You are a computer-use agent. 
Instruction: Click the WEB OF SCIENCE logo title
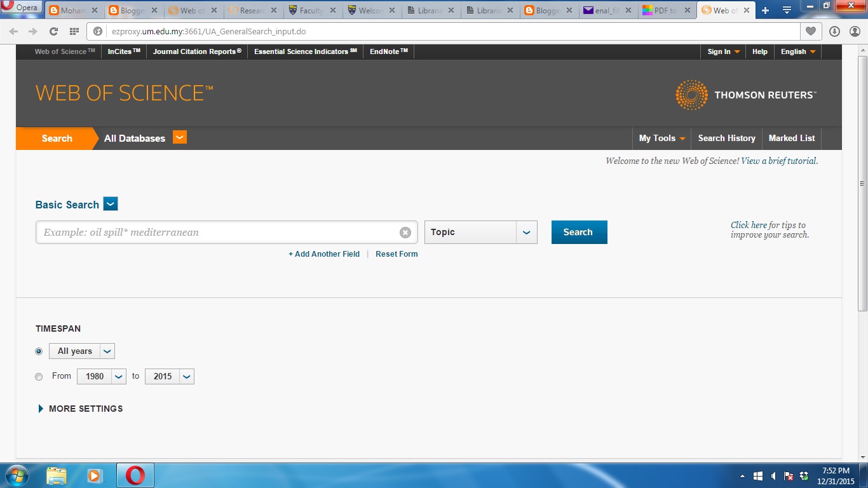[x=125, y=93]
